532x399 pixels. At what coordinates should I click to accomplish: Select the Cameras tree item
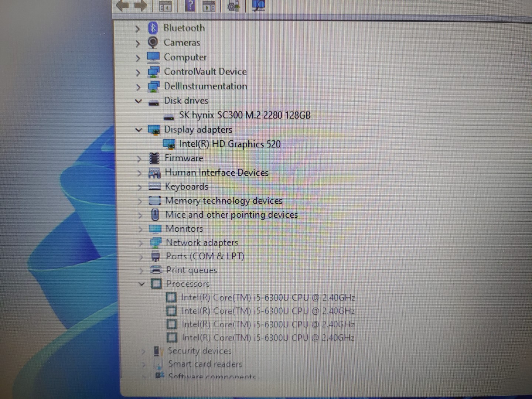[182, 43]
